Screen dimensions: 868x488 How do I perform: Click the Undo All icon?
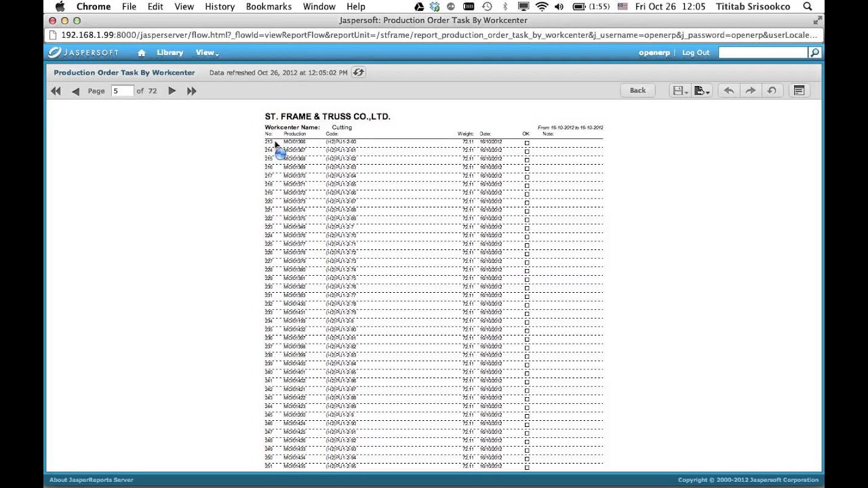[x=772, y=90]
